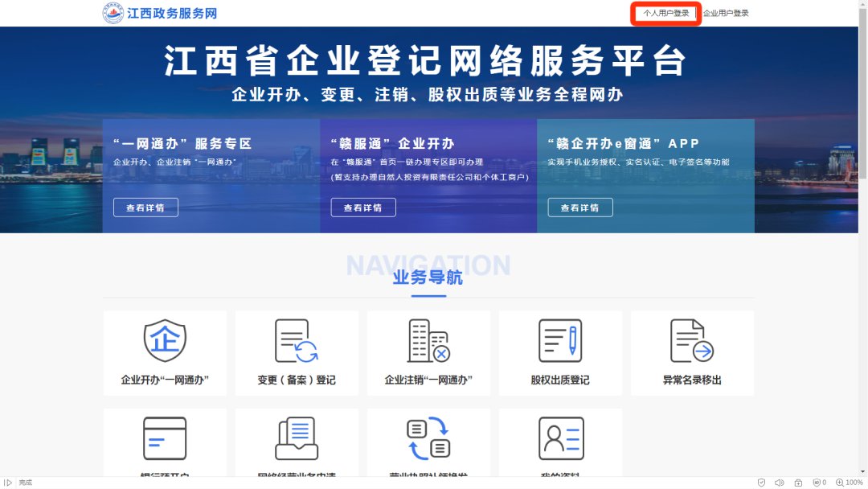This screenshot has height=489, width=868.
Task: Open 企业注销“一网通办” label
Action: [428, 380]
